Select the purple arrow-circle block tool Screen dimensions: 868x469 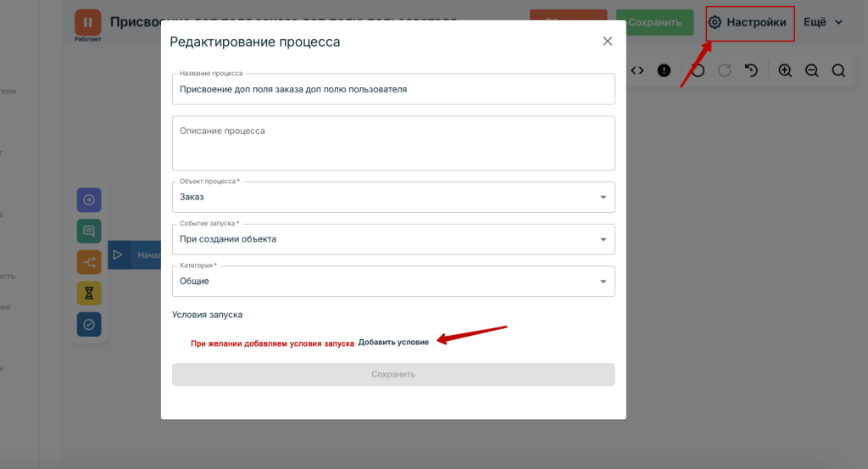(x=89, y=200)
